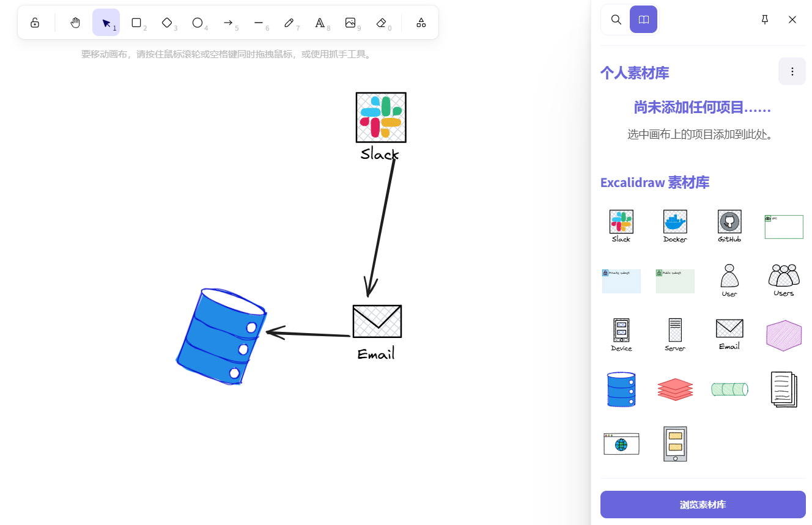Select the Rectangle shape tool

click(136, 23)
